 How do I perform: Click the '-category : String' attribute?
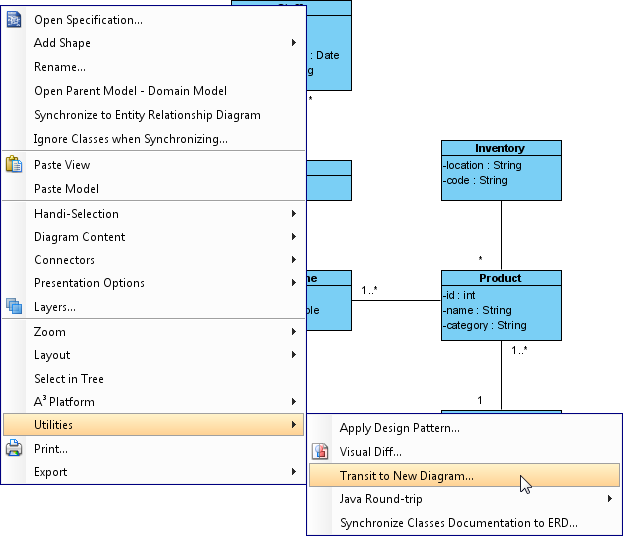click(484, 325)
